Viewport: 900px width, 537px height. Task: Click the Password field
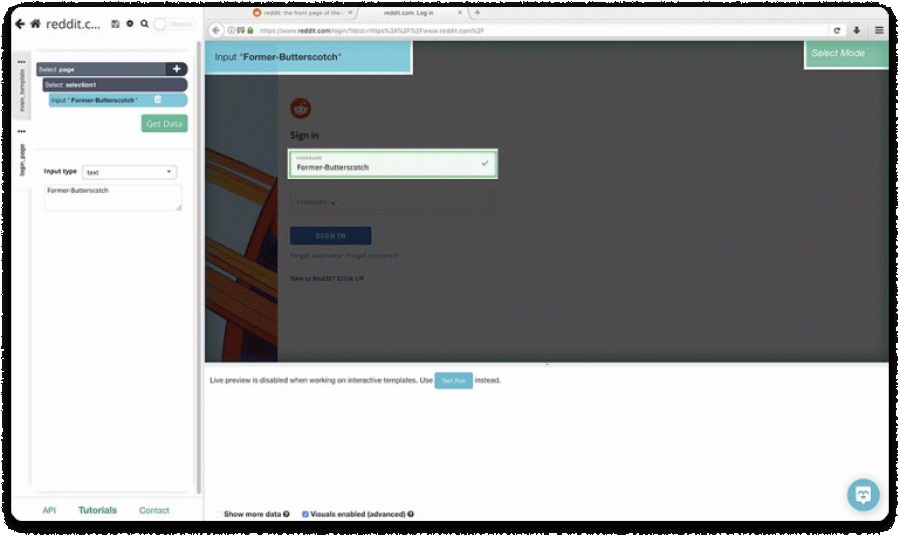392,202
